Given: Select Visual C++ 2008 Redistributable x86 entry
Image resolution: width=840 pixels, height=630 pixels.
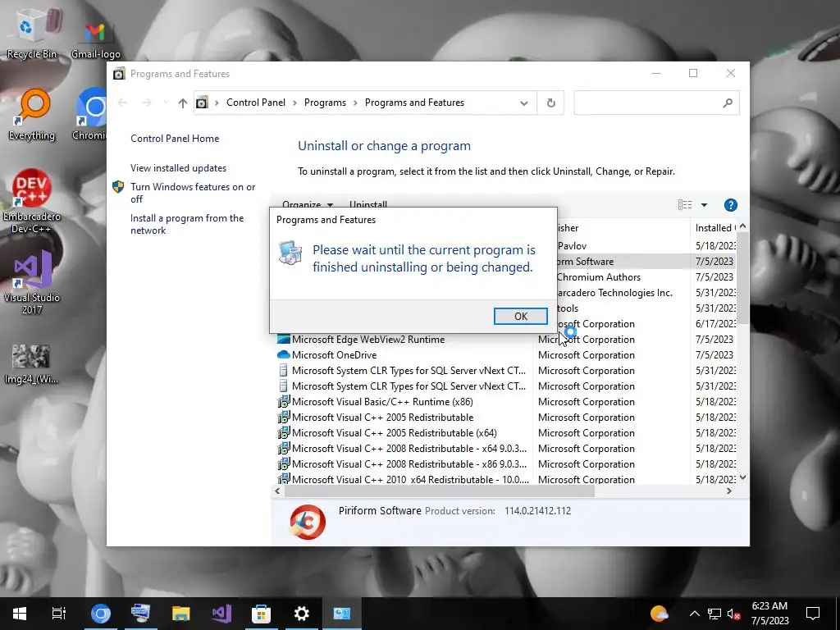Looking at the screenshot, I should click(x=505, y=463).
